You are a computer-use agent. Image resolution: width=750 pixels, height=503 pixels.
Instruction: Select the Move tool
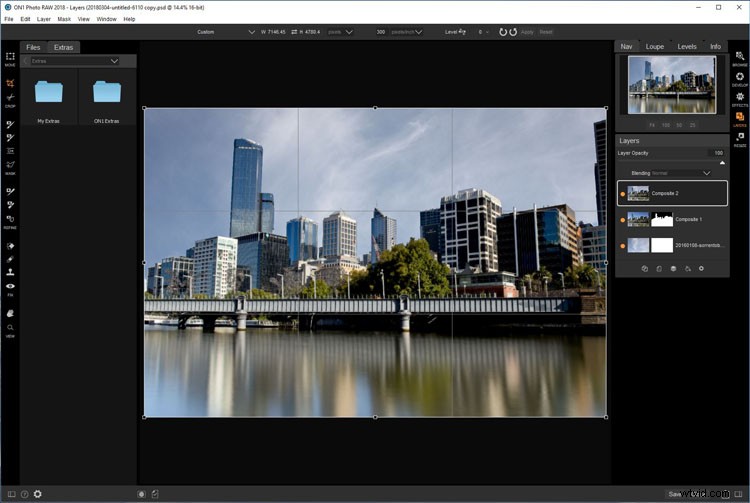pyautogui.click(x=10, y=56)
